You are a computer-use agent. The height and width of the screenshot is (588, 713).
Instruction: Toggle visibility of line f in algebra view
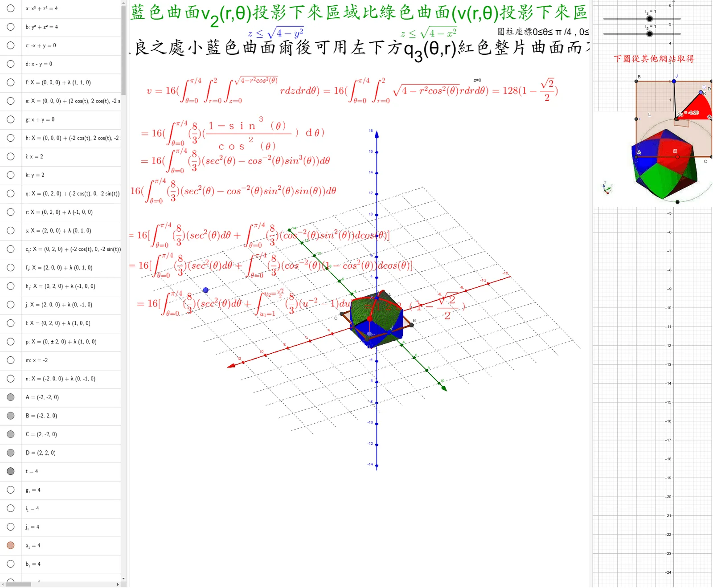coord(11,82)
